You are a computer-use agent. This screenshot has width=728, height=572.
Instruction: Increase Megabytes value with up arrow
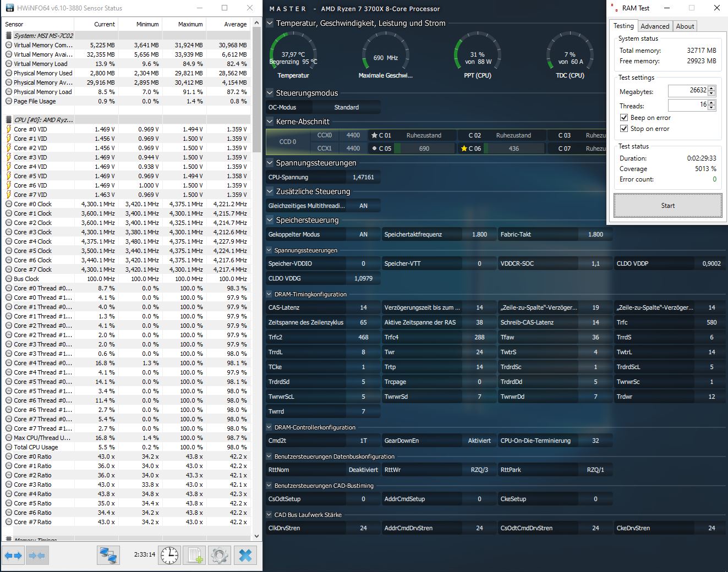711,88
